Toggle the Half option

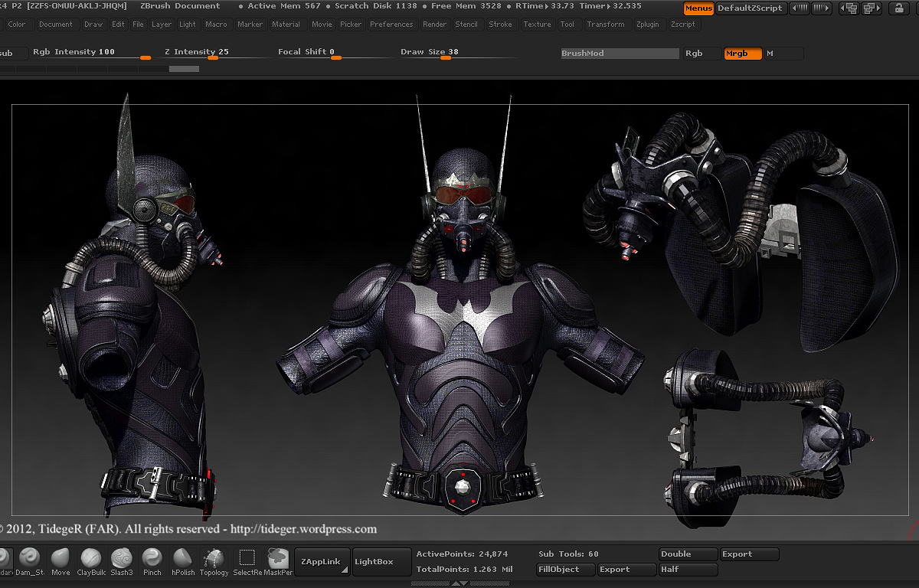(688, 570)
